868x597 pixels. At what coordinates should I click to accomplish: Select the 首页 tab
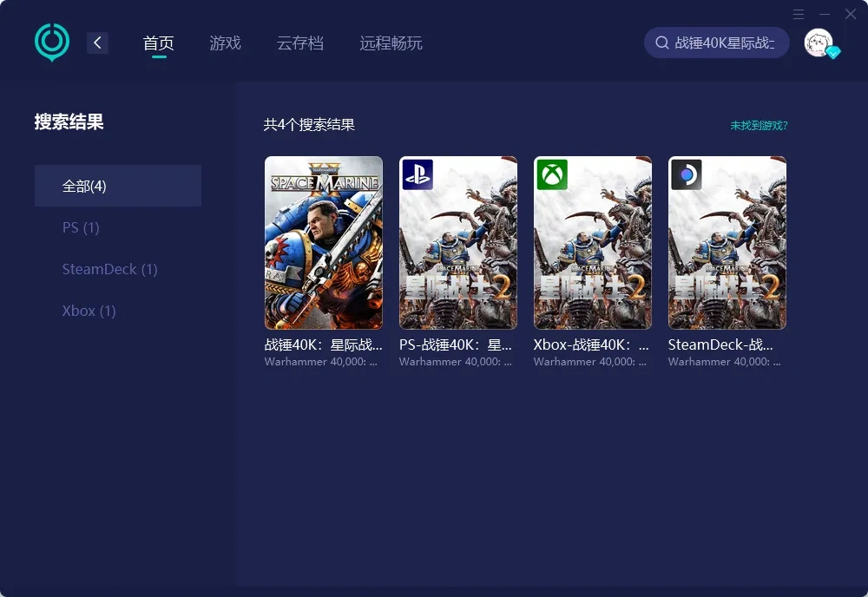coord(159,42)
